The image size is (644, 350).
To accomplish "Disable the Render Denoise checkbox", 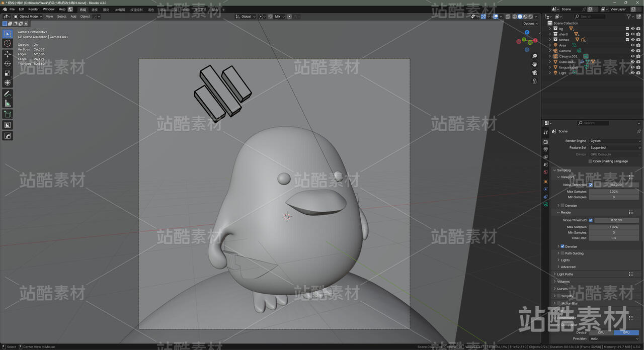I will (562, 246).
